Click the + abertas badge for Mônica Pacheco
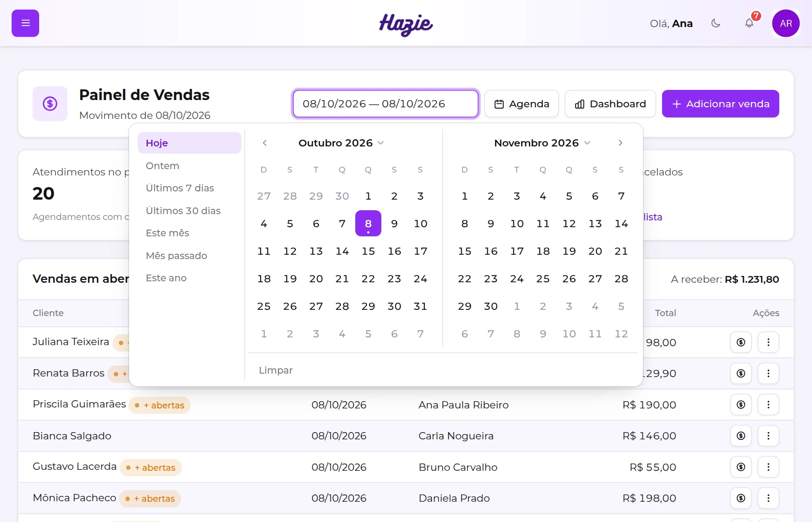Image resolution: width=812 pixels, height=522 pixels. pyautogui.click(x=150, y=498)
